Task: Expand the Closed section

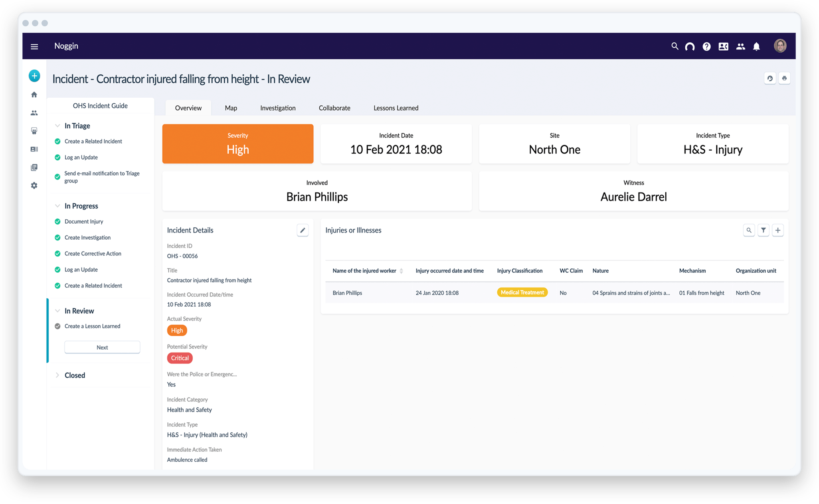Action: pos(57,375)
